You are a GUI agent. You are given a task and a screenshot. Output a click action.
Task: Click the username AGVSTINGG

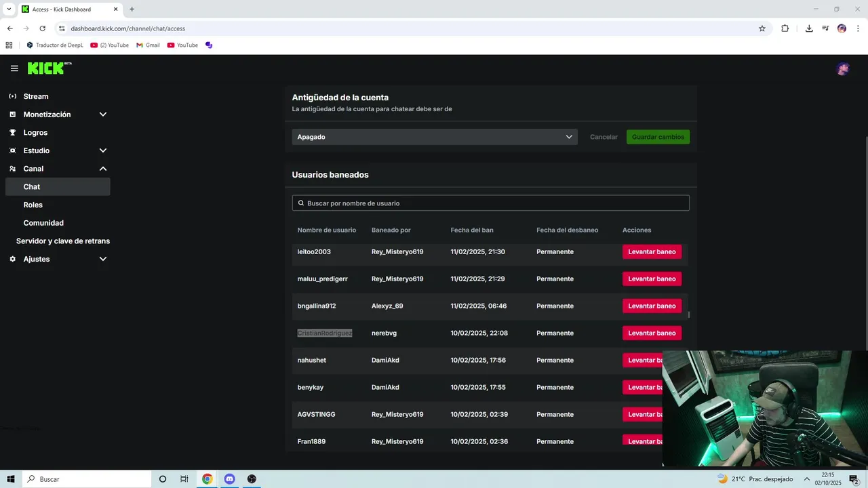coord(317,415)
